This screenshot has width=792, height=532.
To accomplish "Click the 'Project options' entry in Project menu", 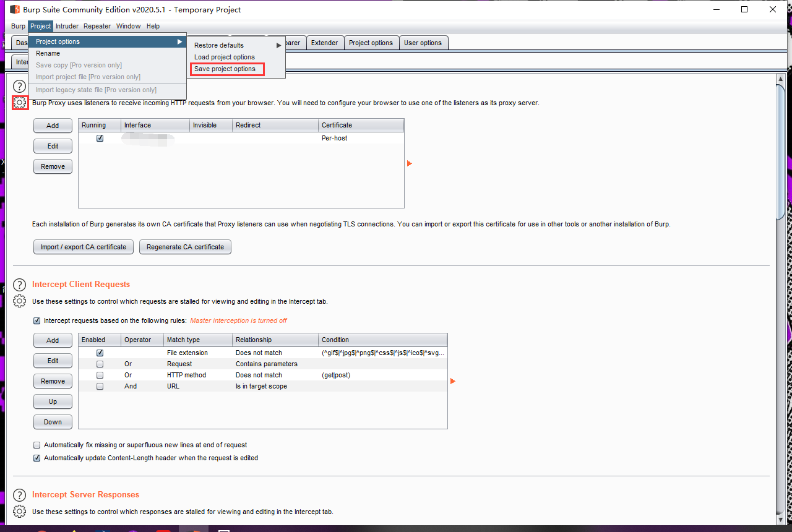I will (x=108, y=41).
